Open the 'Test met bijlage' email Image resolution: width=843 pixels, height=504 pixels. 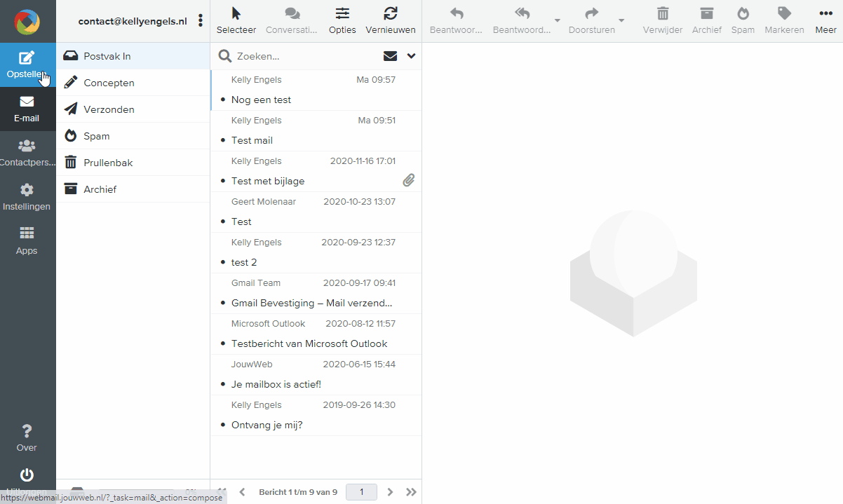[x=268, y=181]
